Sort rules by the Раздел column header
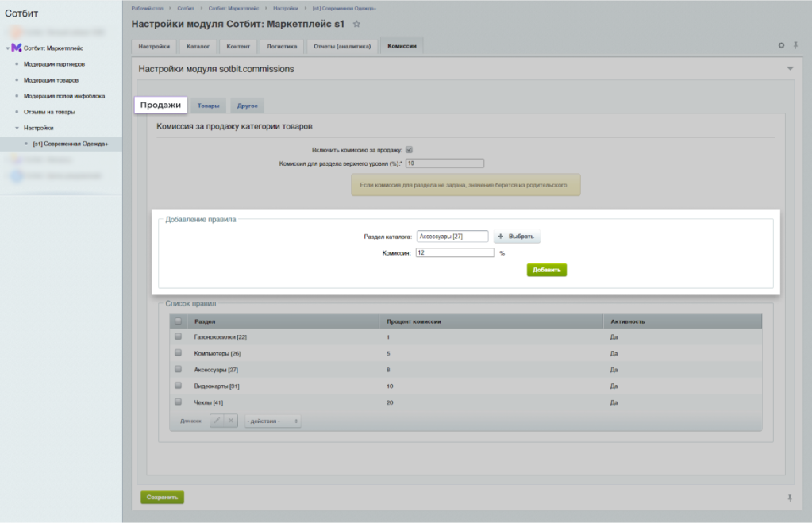This screenshot has height=523, width=812. (x=205, y=321)
